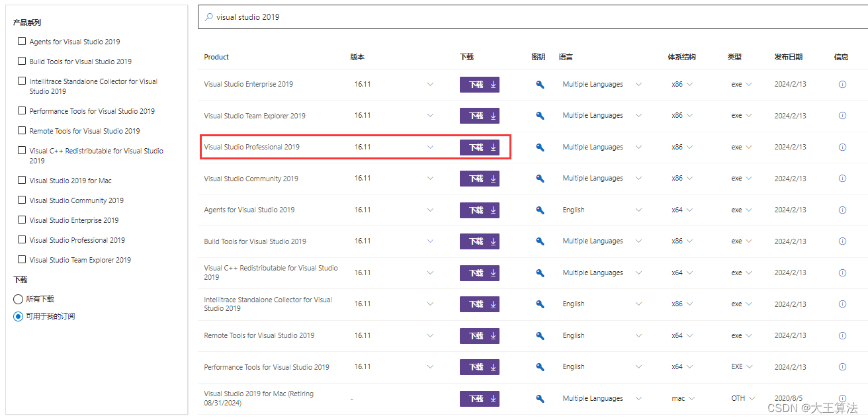868x420 pixels.
Task: Focus the search box with visual studio 2019
Action: (533, 17)
